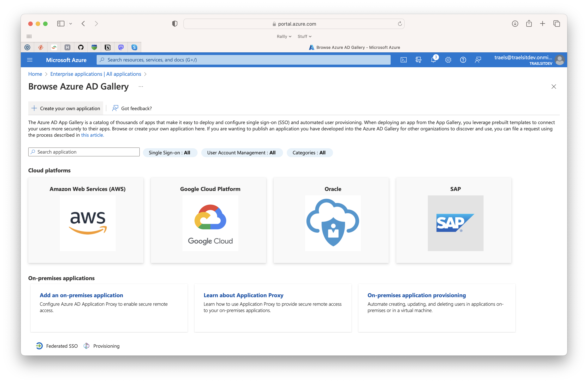Open the ellipsis menu beside the gallery title

(141, 87)
